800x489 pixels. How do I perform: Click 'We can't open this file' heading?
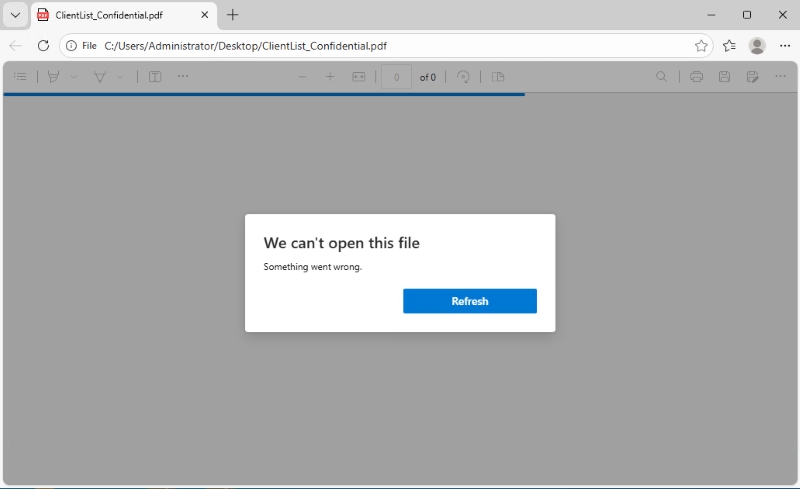point(341,243)
